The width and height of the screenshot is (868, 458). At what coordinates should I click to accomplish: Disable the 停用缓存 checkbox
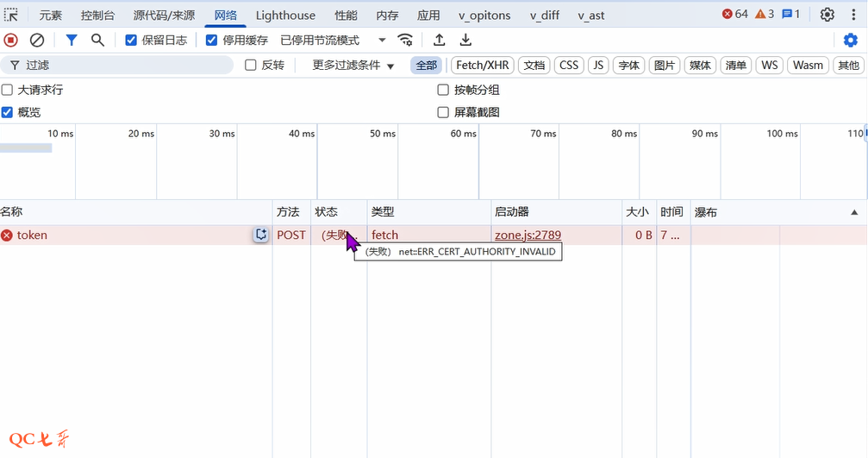click(x=212, y=41)
